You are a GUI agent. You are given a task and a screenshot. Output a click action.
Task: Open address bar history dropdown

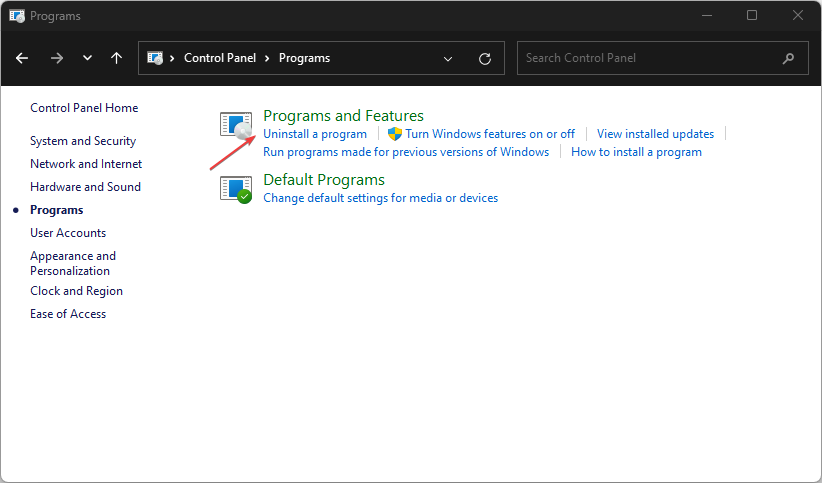(448, 59)
